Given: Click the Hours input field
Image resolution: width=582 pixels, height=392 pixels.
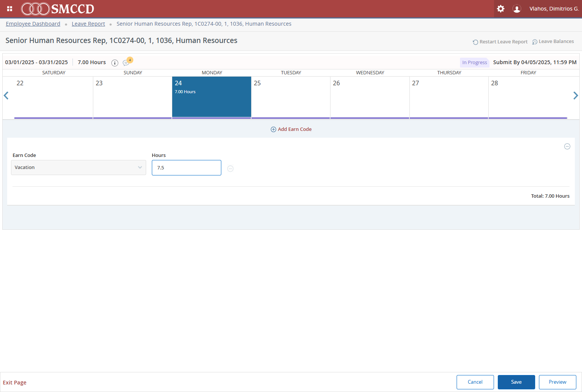Looking at the screenshot, I should 187,168.
